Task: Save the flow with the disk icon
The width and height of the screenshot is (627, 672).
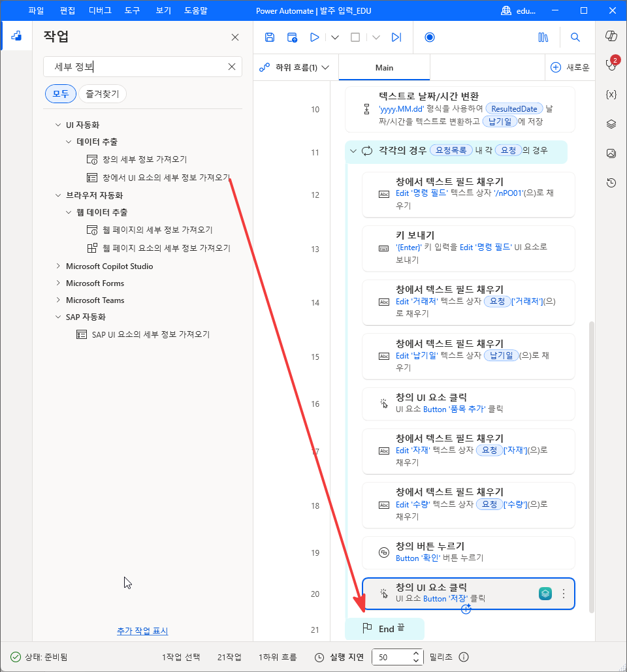Action: [x=270, y=37]
